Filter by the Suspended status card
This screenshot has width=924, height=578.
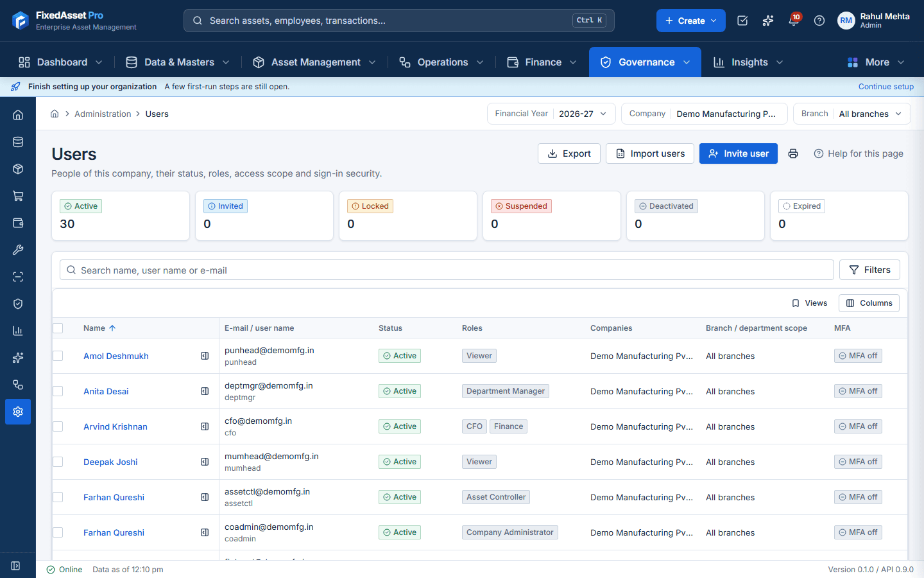click(552, 216)
